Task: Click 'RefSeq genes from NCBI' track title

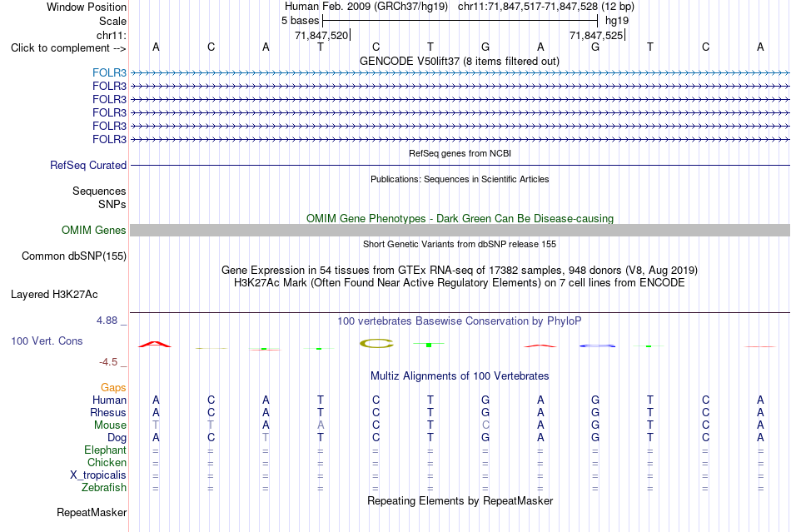Action: [x=460, y=153]
